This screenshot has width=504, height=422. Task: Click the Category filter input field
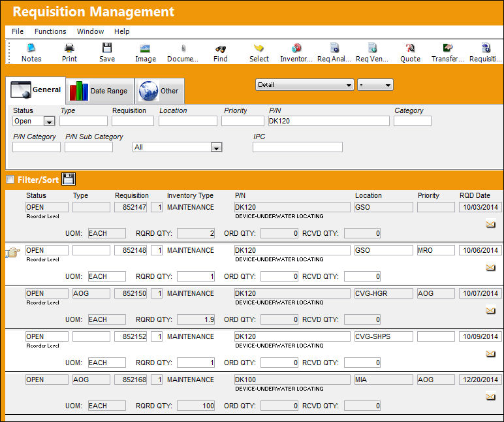(413, 121)
